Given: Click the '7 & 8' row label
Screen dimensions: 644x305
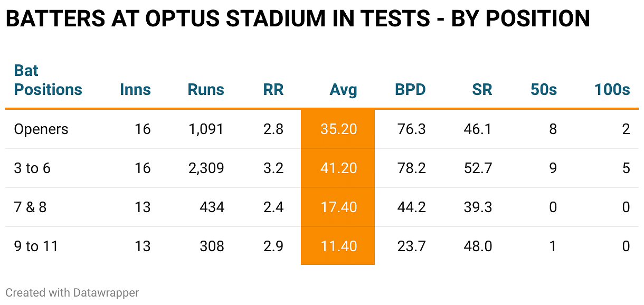Looking at the screenshot, I should click(x=30, y=207).
